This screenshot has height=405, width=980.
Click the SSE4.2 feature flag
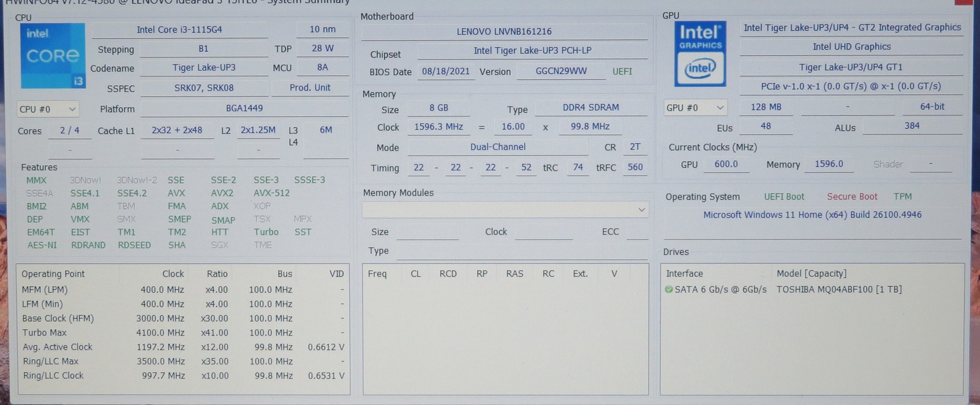pos(132,193)
